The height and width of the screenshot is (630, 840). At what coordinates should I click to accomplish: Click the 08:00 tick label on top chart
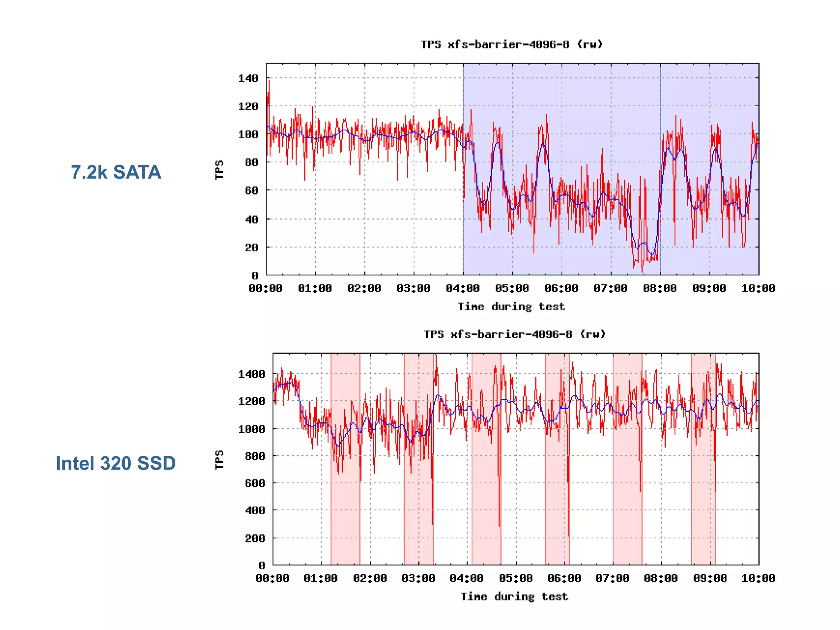660,289
